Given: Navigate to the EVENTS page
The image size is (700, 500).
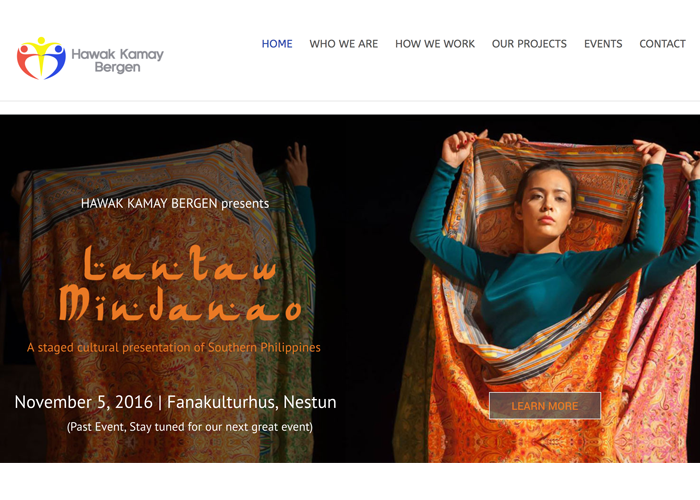Looking at the screenshot, I should point(603,44).
